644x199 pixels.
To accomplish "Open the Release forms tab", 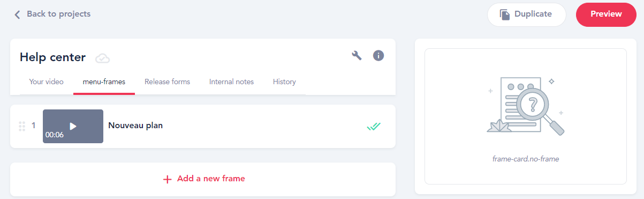I will click(x=167, y=82).
